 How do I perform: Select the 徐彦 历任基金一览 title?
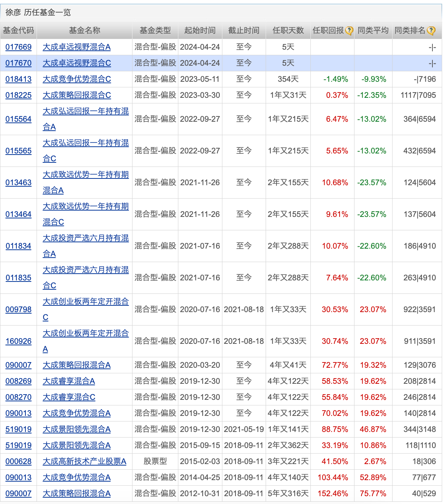(38, 13)
